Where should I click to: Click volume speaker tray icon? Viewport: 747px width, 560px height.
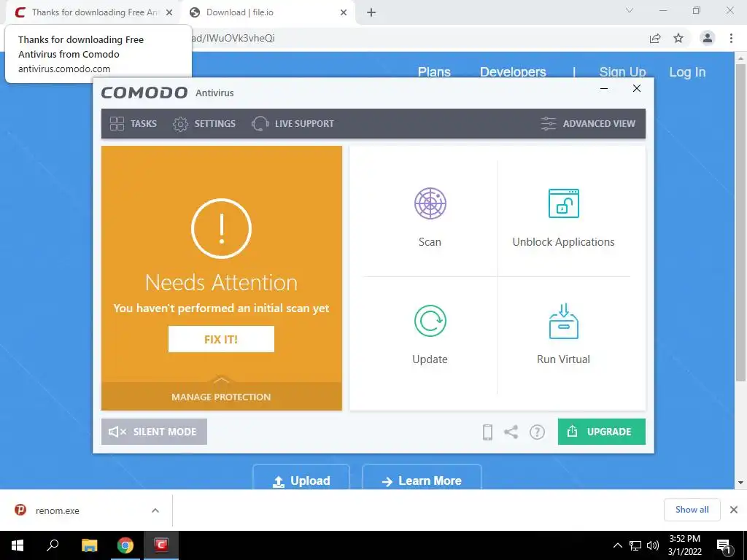pos(653,545)
